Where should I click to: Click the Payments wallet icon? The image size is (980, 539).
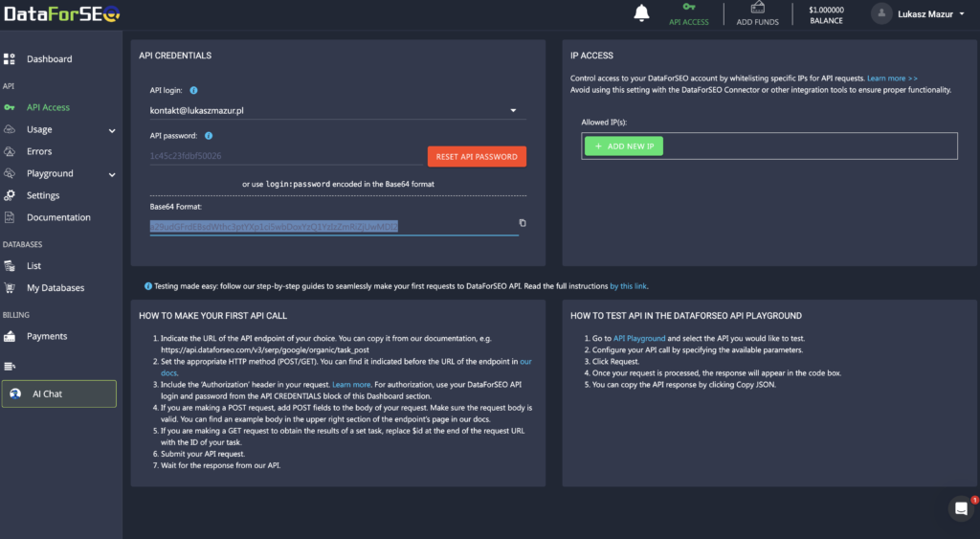10,336
